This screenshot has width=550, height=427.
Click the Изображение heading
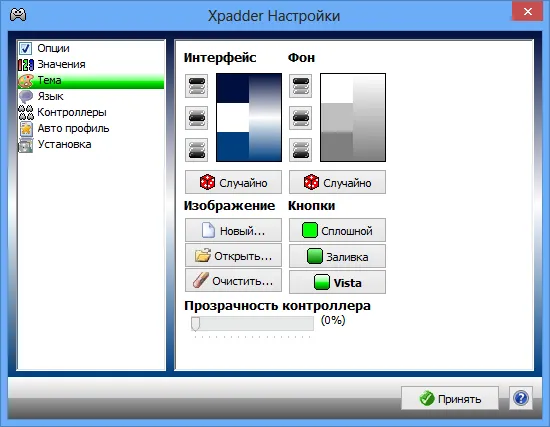(x=229, y=206)
